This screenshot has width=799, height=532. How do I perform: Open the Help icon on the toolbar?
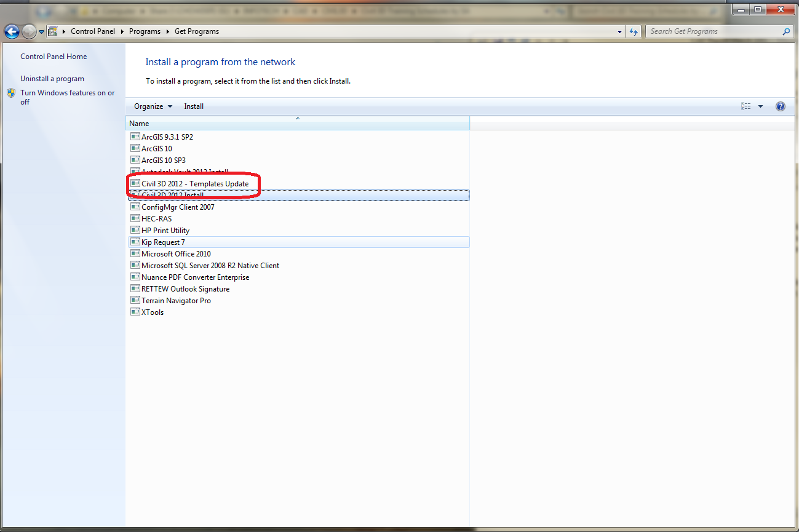[780, 106]
